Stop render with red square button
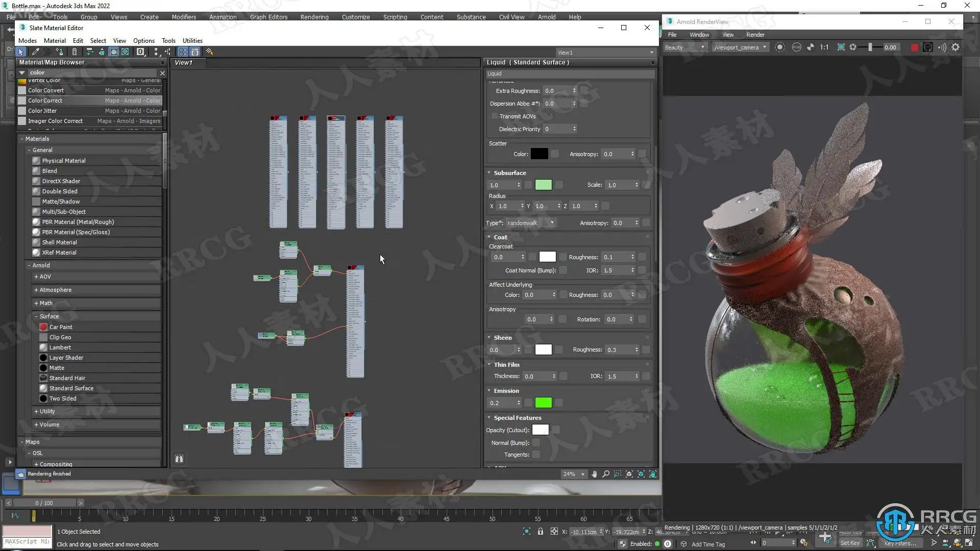 click(x=915, y=47)
